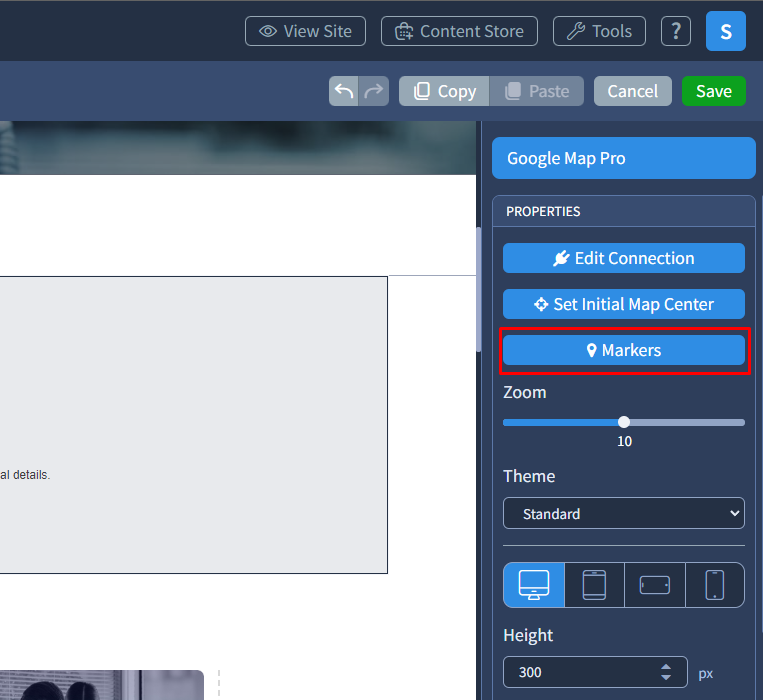Decrease Height with down stepper arrow
Viewport: 763px width, 700px height.
(666, 677)
